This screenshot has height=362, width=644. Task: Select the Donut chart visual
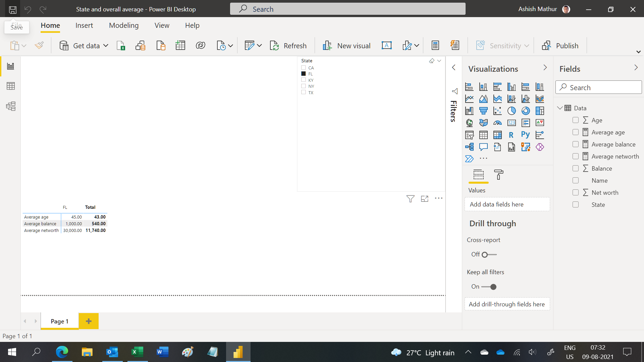[x=526, y=111]
